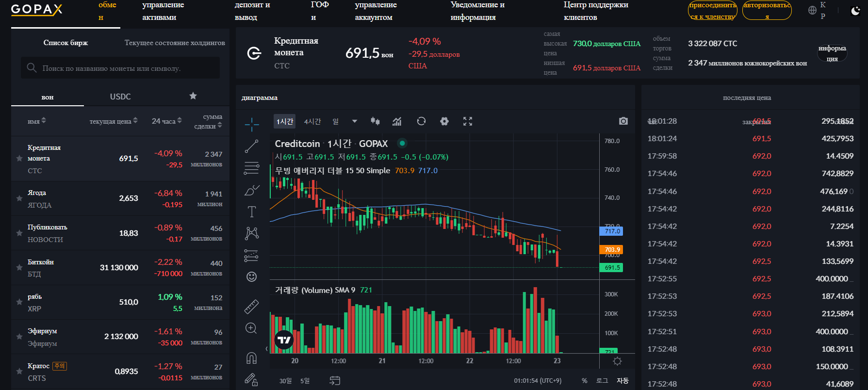
Task: Open the go-to-date calendar icon
Action: (x=335, y=381)
